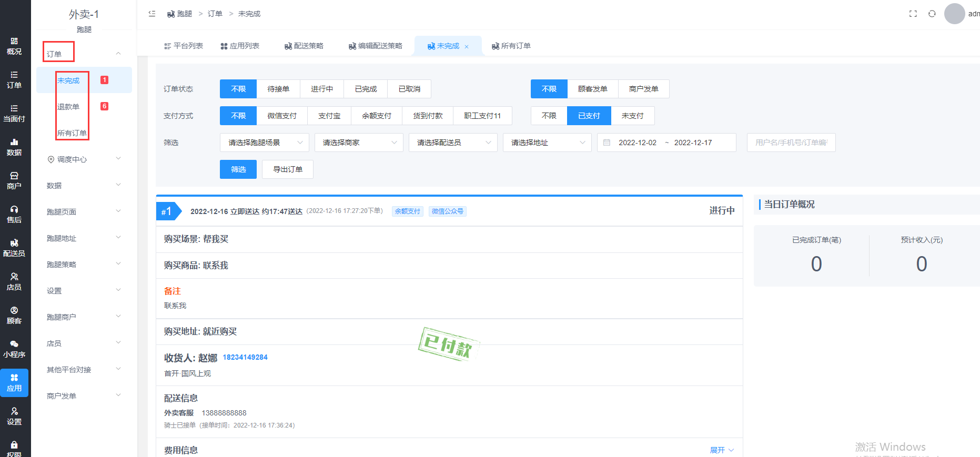980x457 pixels.
Task: Focus the 用户名/手机号/订单编号 search field
Action: pos(791,143)
